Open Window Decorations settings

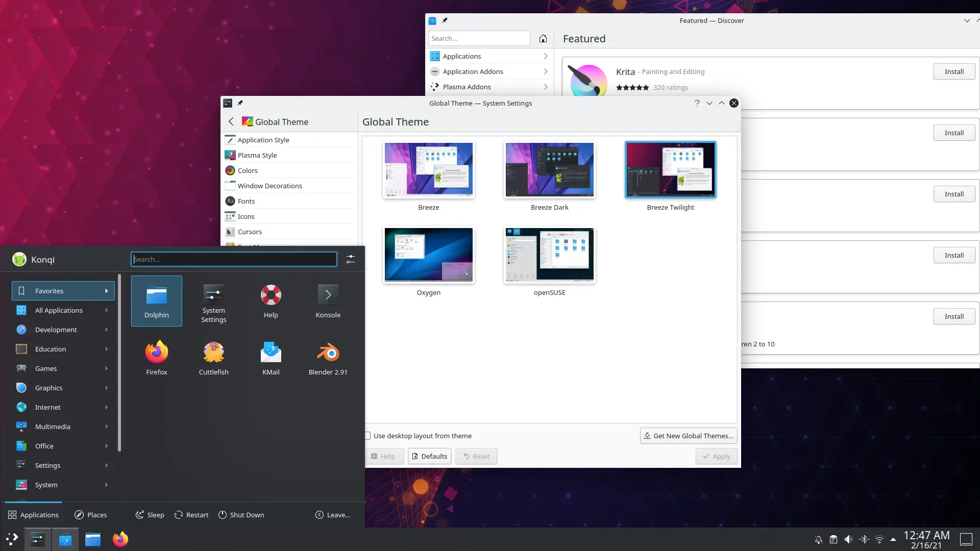pos(269,186)
